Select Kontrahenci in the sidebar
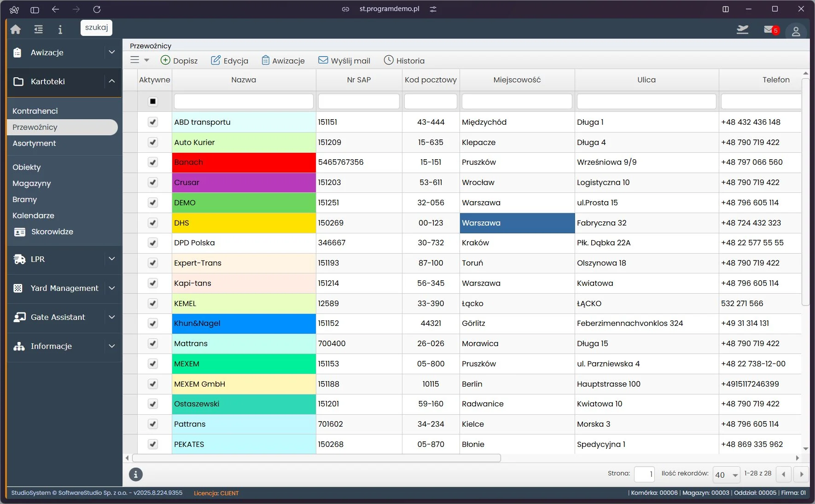 click(x=35, y=111)
